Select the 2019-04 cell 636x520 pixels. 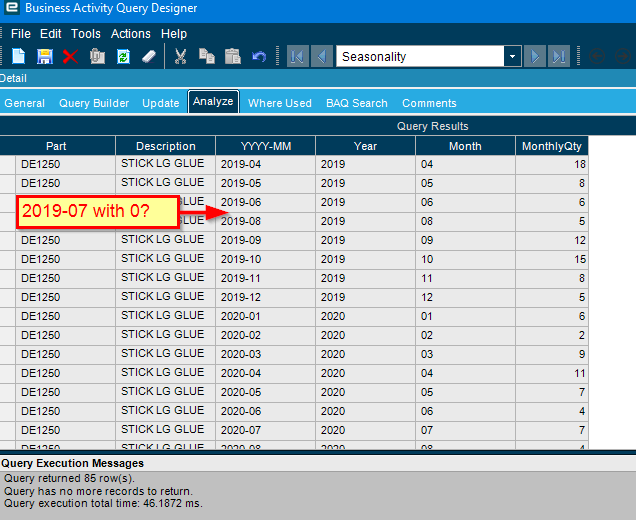pos(266,164)
